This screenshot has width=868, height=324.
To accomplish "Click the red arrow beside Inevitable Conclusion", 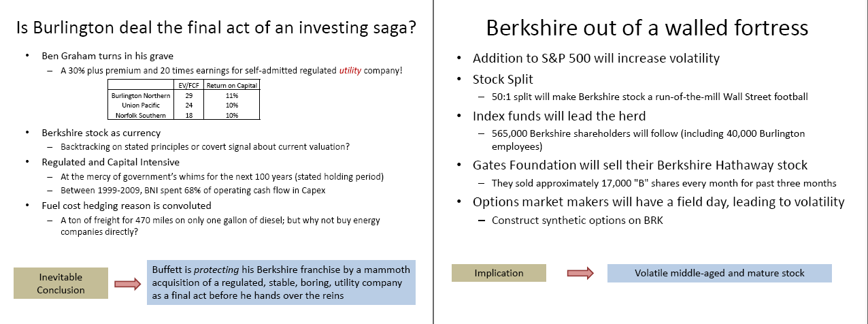I will point(126,284).
